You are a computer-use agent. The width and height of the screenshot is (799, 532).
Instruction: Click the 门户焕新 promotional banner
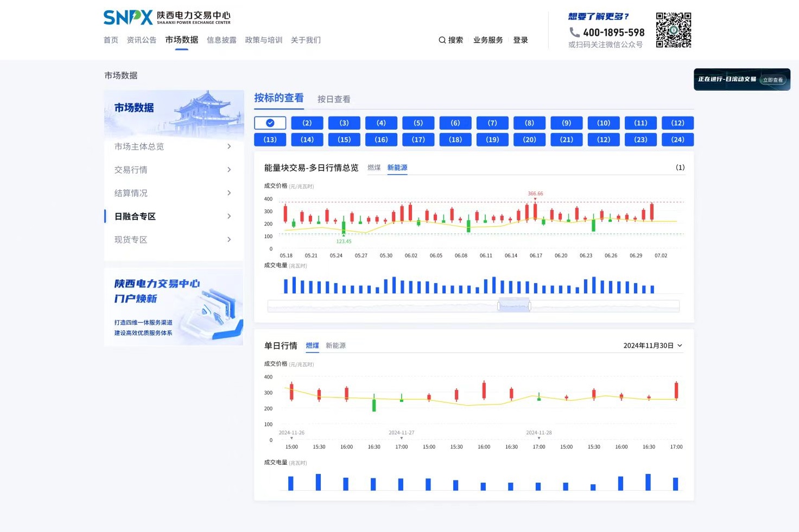click(x=174, y=307)
